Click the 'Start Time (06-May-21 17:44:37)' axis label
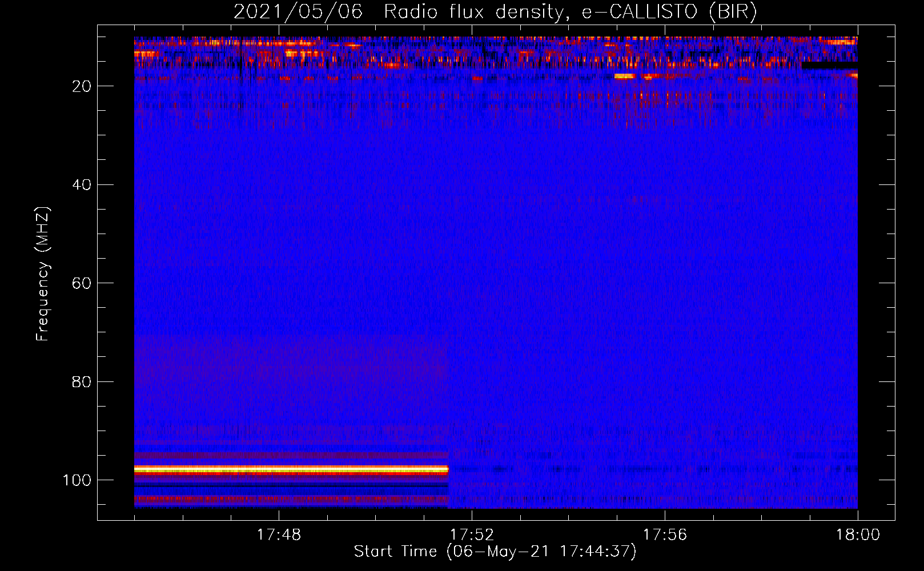 coord(495,552)
